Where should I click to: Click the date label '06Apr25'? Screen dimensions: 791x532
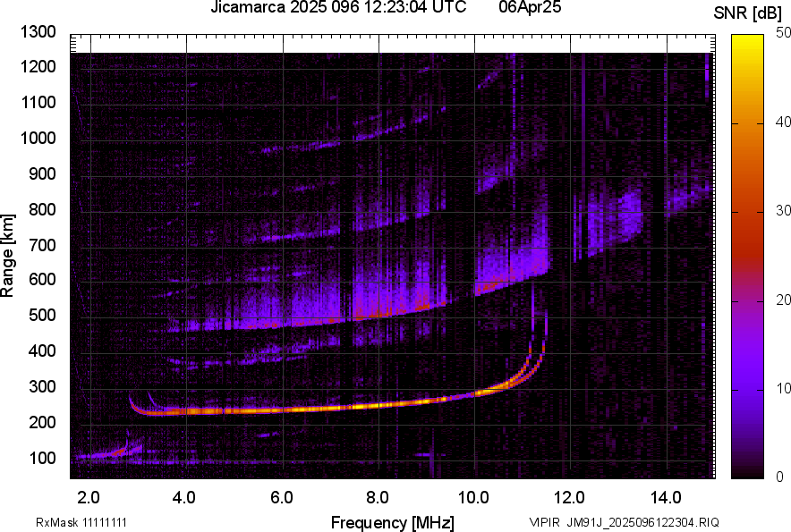530,7
